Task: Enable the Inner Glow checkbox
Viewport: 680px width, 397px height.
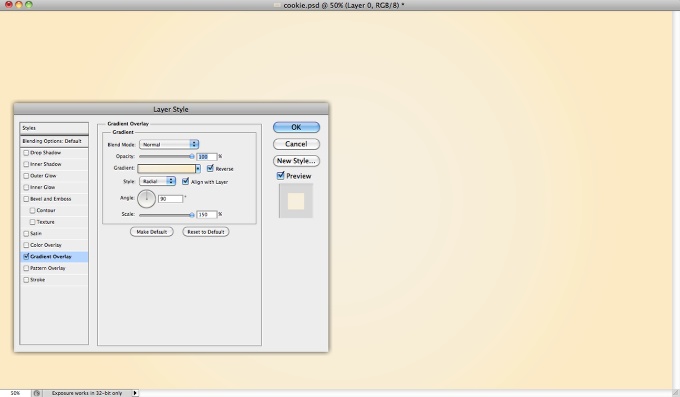Action: 26,187
